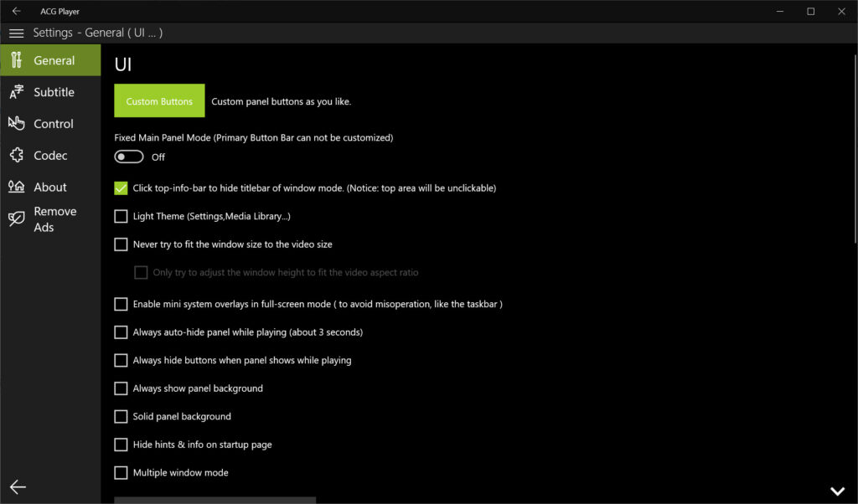Check Only try to adjust window height

tap(141, 272)
